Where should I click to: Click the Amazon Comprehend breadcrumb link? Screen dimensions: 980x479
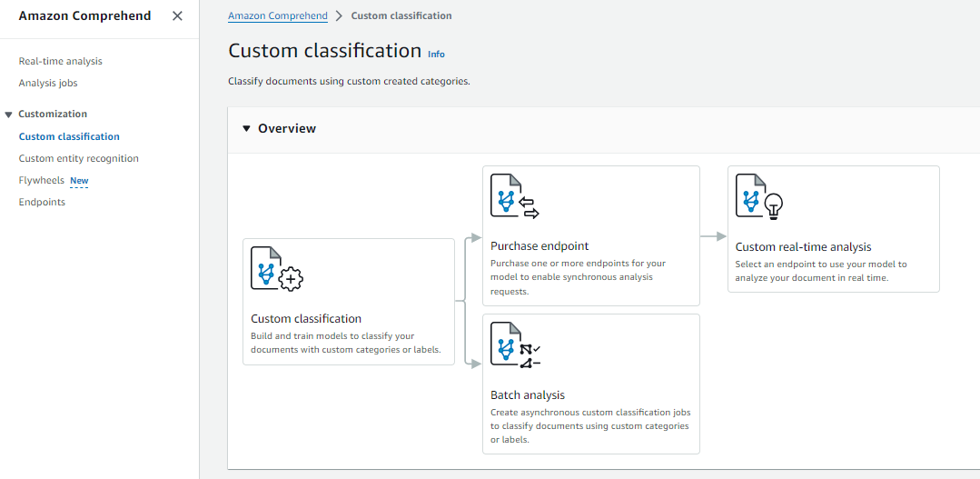click(x=278, y=15)
